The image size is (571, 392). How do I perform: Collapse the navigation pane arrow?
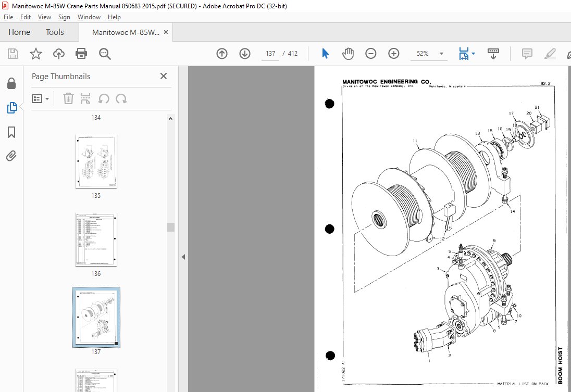click(183, 257)
